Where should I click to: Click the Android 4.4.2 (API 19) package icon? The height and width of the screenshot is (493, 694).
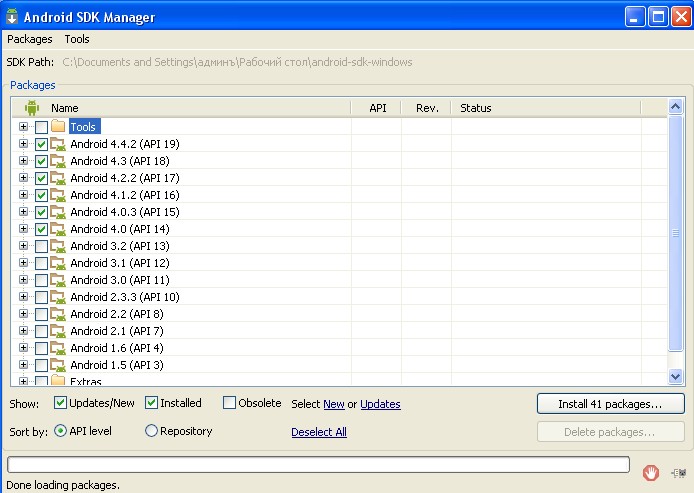tap(58, 144)
